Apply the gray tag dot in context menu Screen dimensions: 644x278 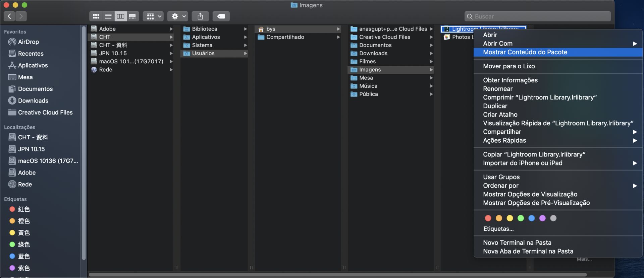click(553, 218)
